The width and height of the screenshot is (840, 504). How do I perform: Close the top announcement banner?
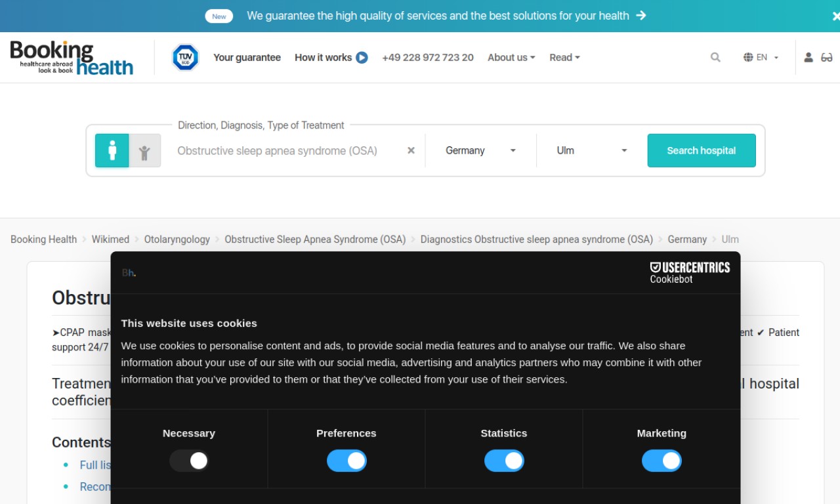pyautogui.click(x=835, y=16)
